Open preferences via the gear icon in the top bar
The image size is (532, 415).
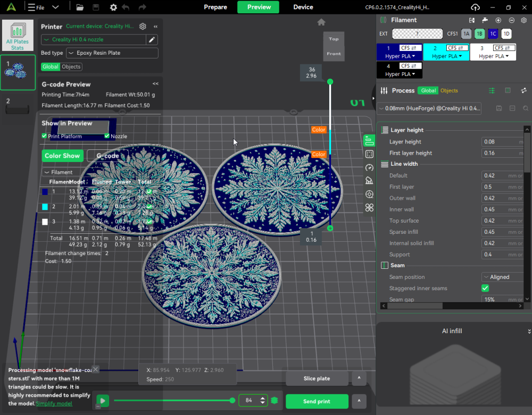[113, 7]
